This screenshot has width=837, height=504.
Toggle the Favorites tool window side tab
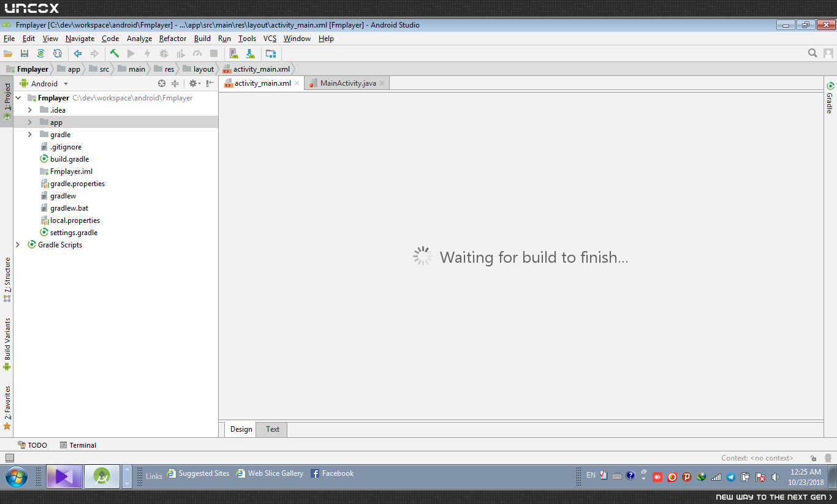coord(7,408)
